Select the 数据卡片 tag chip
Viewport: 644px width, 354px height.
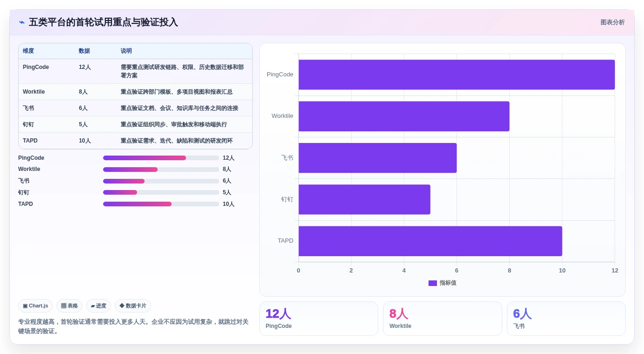pyautogui.click(x=133, y=306)
